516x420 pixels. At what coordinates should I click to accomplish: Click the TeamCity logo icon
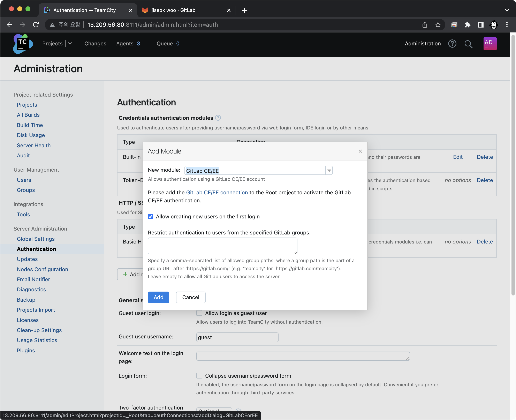[x=23, y=44]
